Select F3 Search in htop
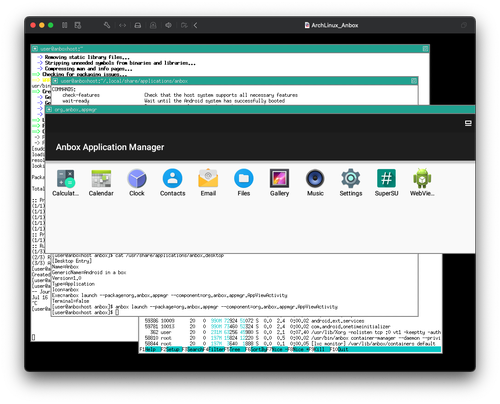Viewport: 500px width, 404px height. tap(193, 349)
